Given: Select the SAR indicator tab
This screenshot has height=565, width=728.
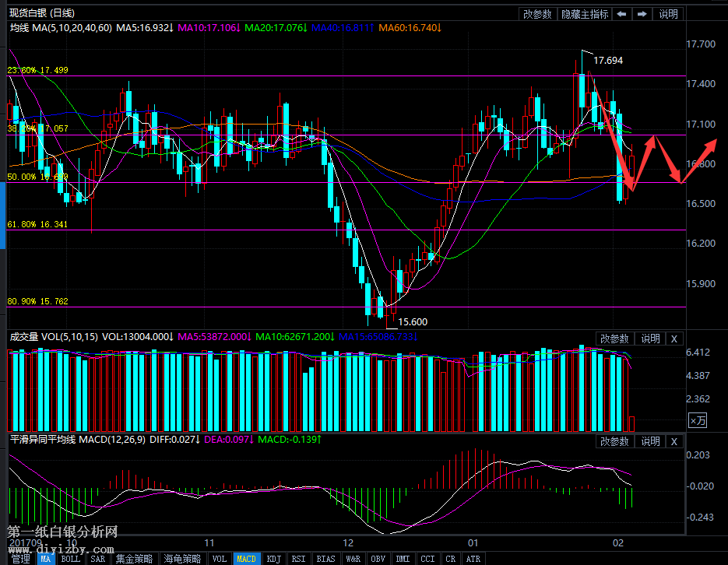Looking at the screenshot, I should pos(97,559).
